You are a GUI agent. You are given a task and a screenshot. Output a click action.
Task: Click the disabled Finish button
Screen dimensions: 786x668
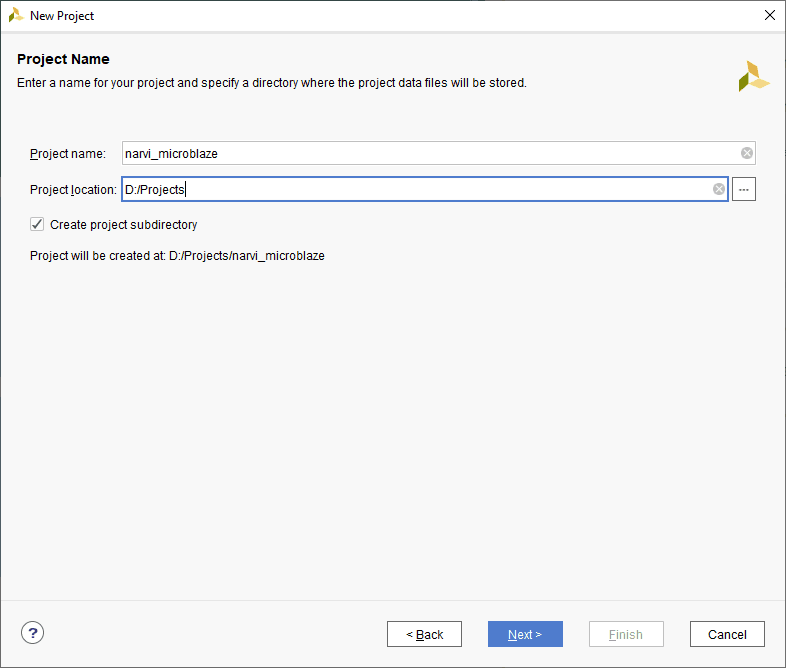click(626, 634)
